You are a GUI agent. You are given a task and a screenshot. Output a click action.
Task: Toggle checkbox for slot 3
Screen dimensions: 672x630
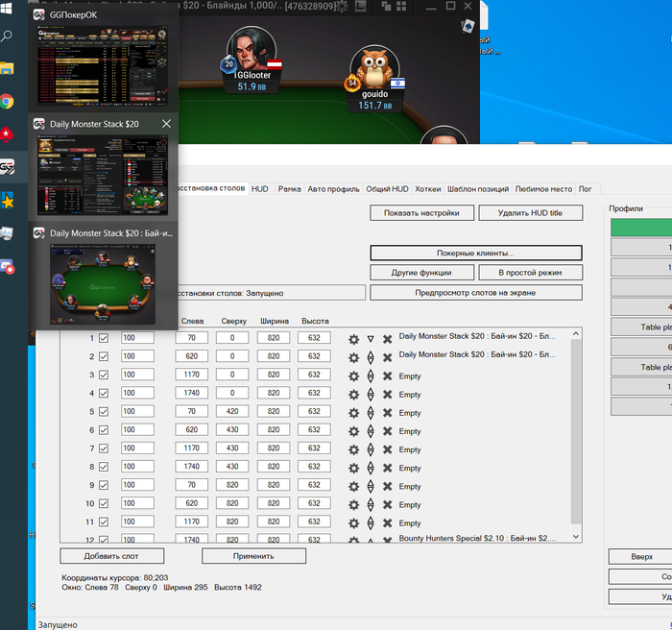pos(104,375)
